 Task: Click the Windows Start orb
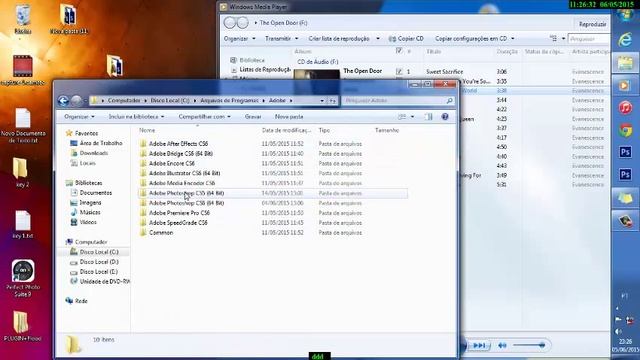pos(625,16)
